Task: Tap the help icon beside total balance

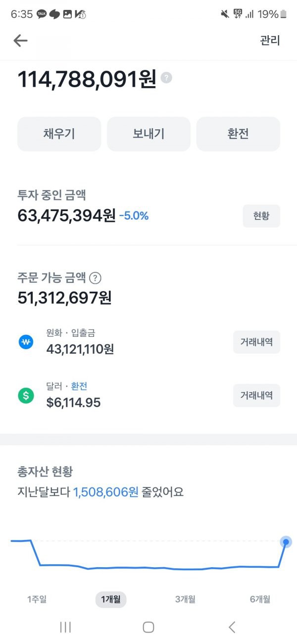Action: pos(167,78)
